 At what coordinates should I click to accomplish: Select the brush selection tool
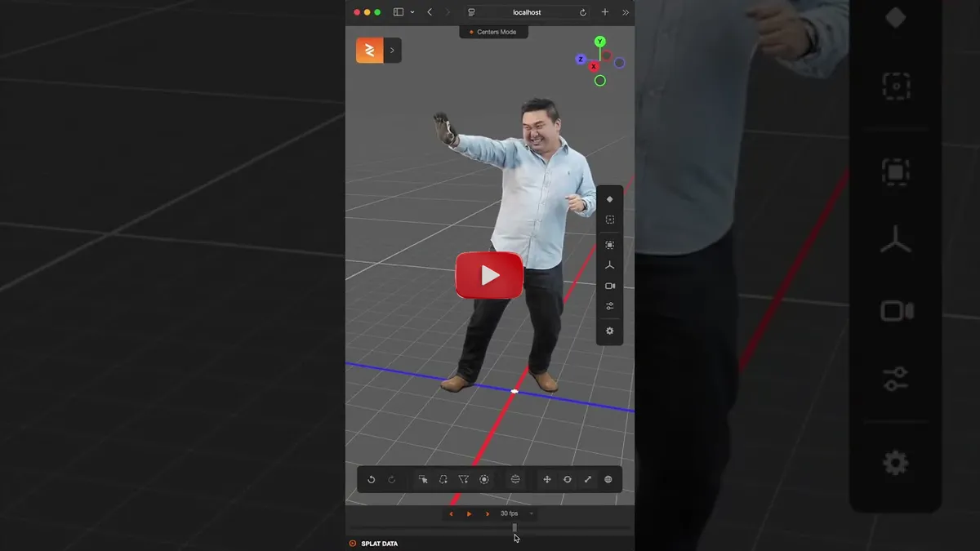pyautogui.click(x=484, y=479)
